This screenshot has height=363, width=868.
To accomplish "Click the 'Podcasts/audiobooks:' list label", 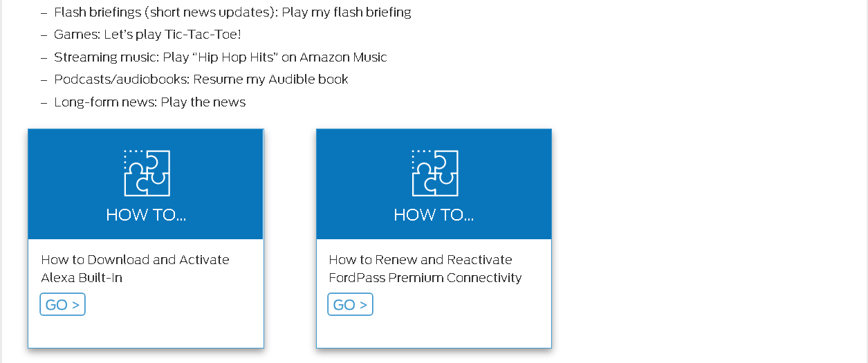I will point(121,80).
